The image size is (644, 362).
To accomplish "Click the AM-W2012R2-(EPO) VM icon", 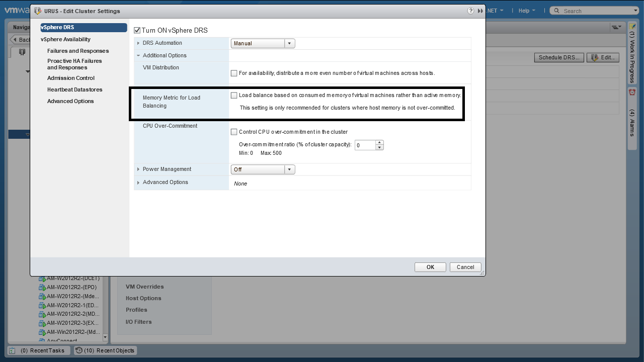I will pos(42,288).
